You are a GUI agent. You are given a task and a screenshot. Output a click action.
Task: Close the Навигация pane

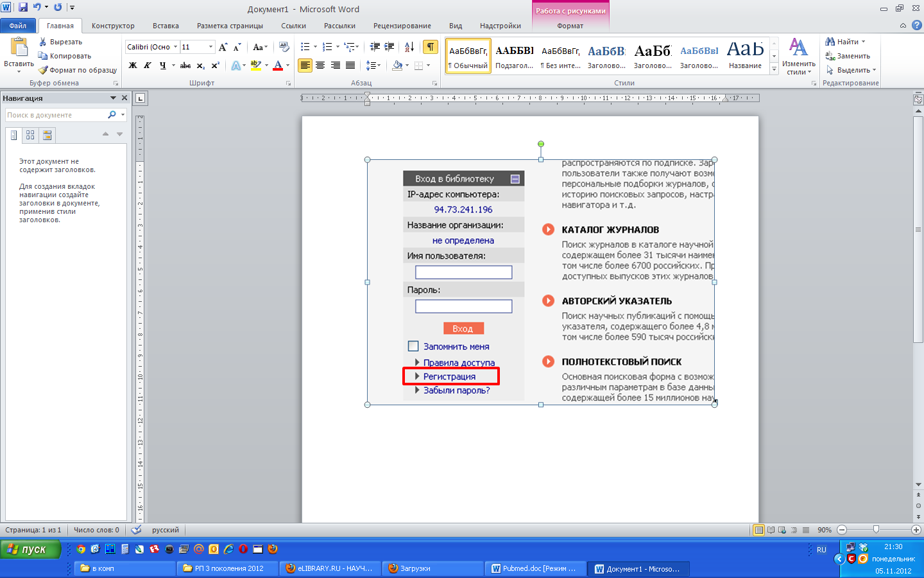click(x=124, y=98)
